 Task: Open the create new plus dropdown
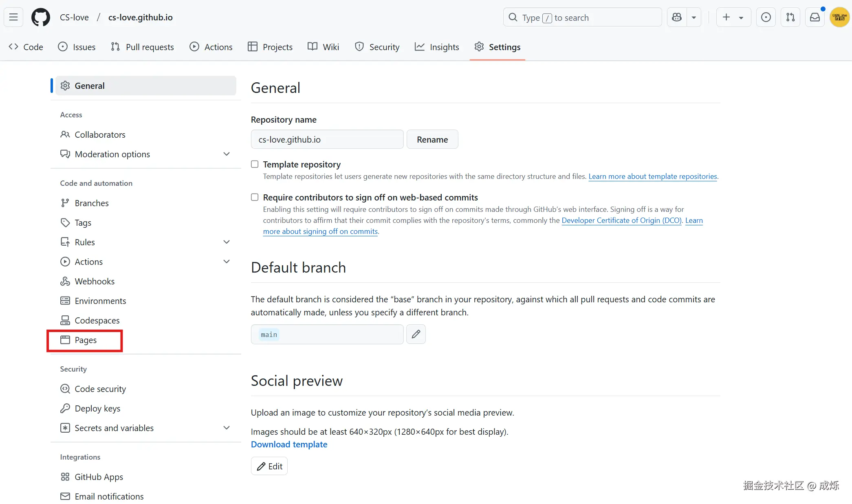pos(733,17)
